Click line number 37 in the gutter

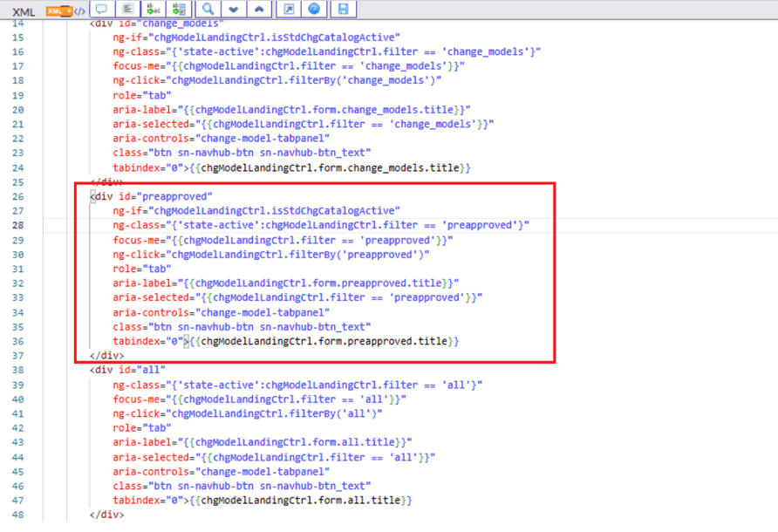point(17,356)
